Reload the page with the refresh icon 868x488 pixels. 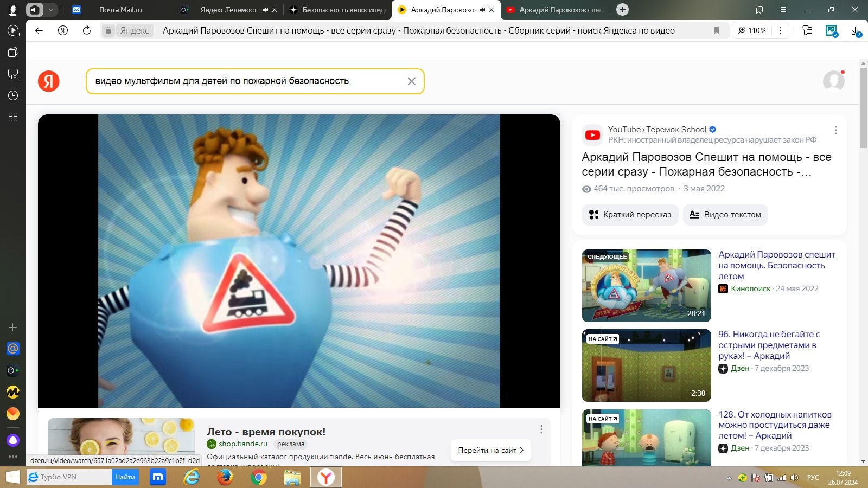[x=87, y=30]
